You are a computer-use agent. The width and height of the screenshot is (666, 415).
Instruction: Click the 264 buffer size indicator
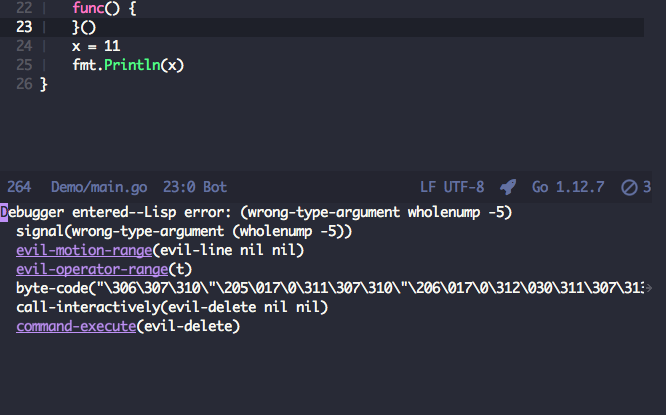(19, 187)
